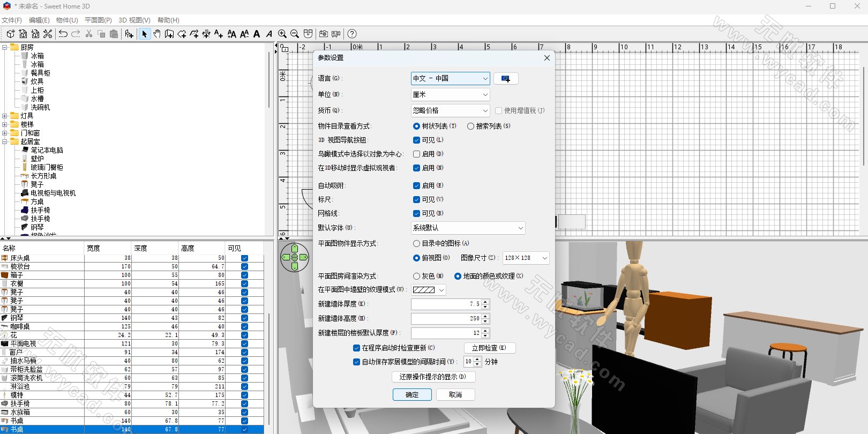
Task: Click the 确定 button
Action: (412, 395)
